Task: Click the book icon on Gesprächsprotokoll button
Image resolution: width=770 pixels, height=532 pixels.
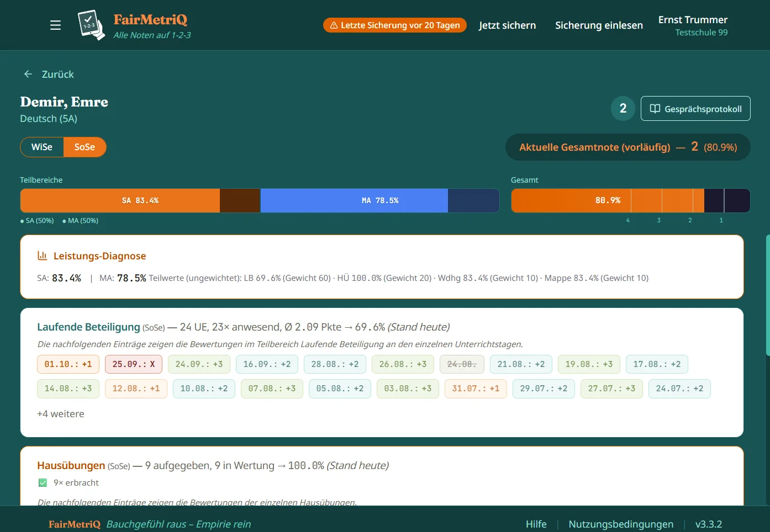Action: pos(655,109)
